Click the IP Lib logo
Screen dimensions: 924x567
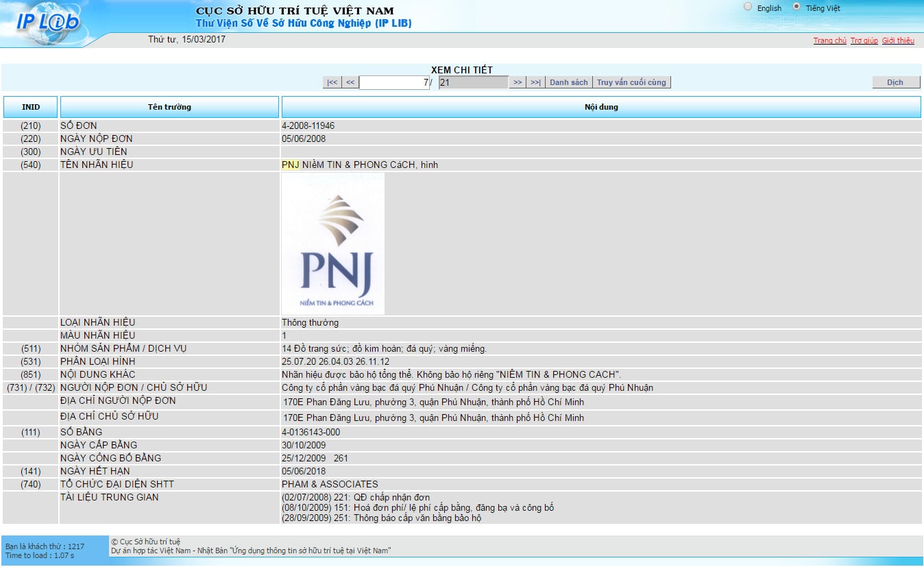click(x=48, y=22)
